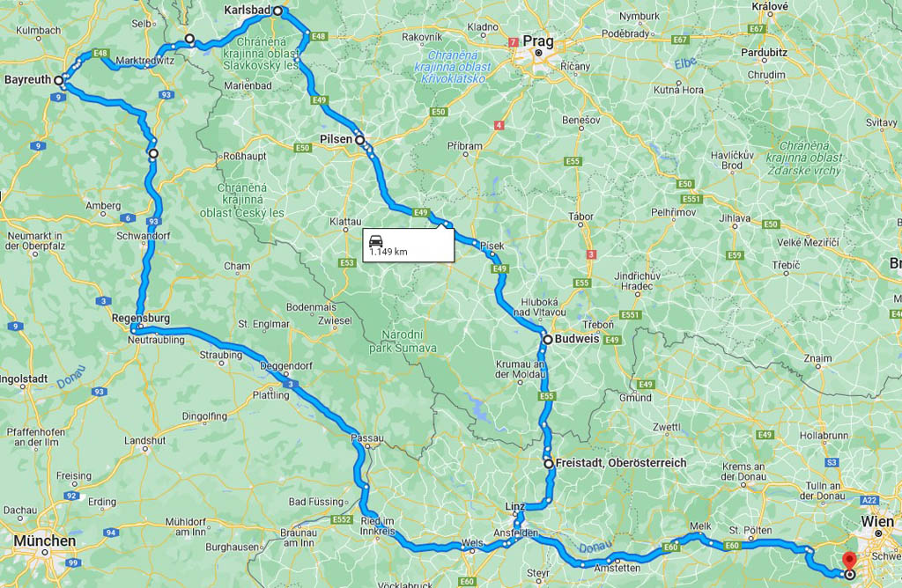Click the red destination pin near Wien

tap(849, 561)
